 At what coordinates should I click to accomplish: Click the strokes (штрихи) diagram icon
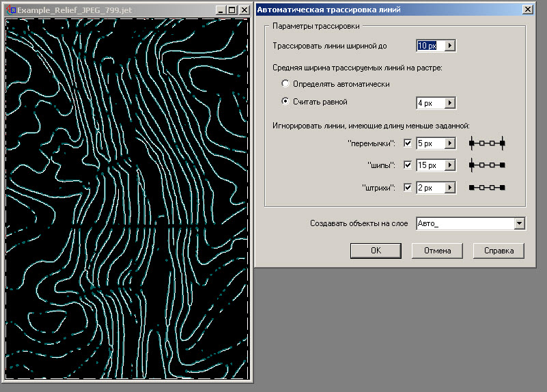tap(487, 188)
